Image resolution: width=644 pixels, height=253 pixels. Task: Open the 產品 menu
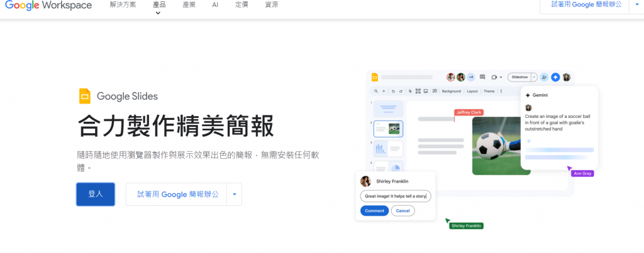[158, 5]
